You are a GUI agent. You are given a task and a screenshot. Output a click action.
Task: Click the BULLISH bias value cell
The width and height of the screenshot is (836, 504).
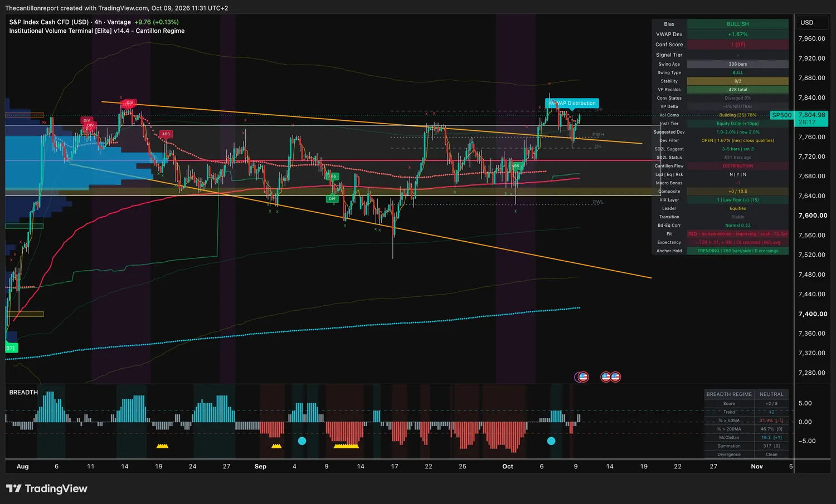[x=737, y=24]
